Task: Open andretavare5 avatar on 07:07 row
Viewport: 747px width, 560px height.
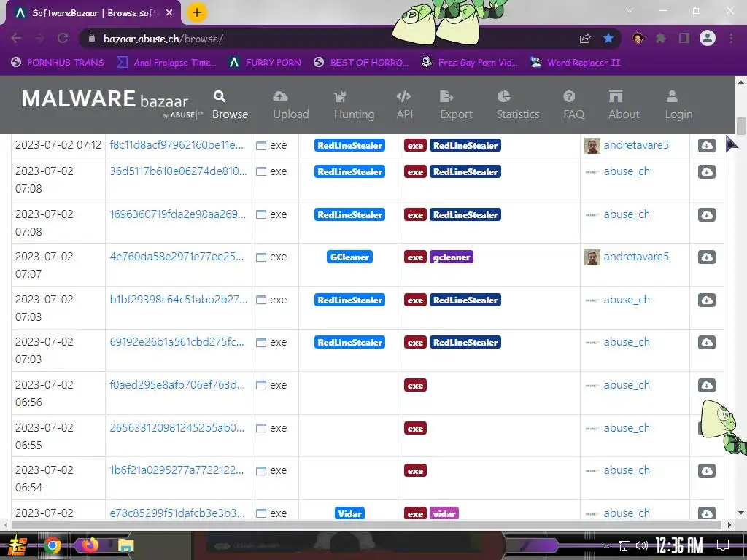Action: point(592,257)
